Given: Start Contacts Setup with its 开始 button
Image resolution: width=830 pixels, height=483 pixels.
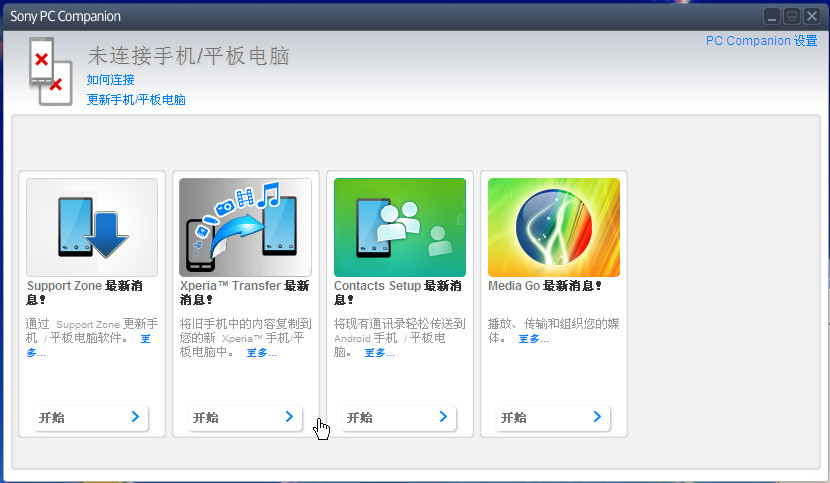Looking at the screenshot, I should pos(399,418).
